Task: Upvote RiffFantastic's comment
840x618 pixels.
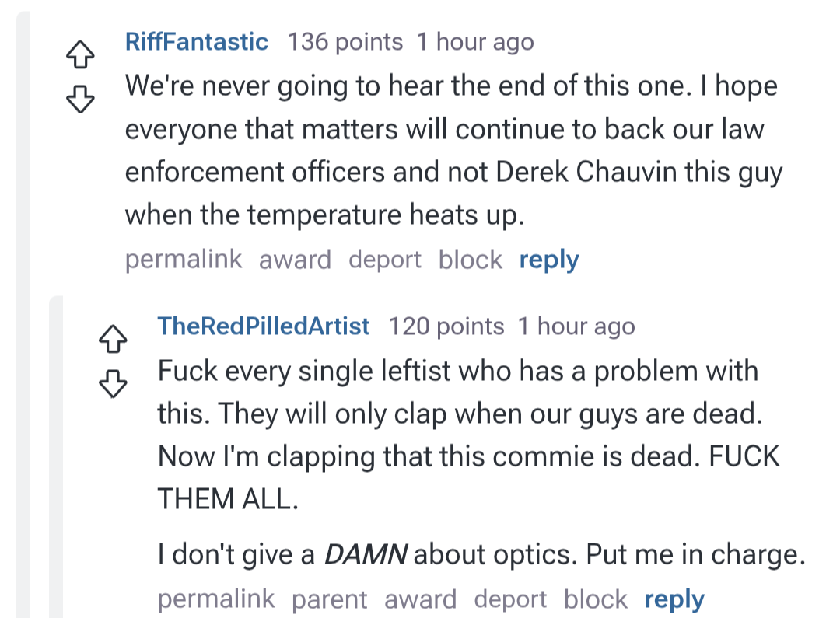Action: point(79,54)
